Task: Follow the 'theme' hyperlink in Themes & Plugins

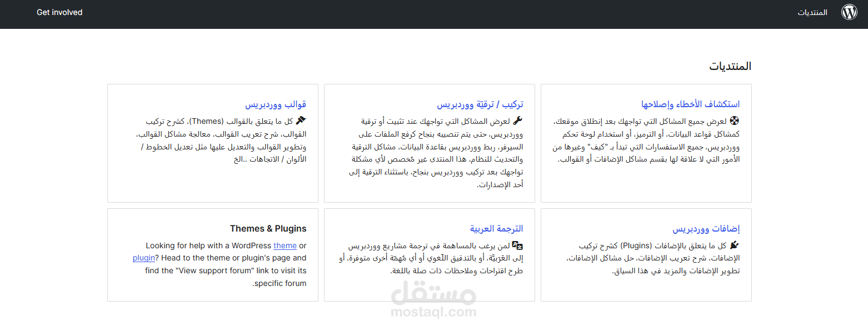Action: pos(285,245)
